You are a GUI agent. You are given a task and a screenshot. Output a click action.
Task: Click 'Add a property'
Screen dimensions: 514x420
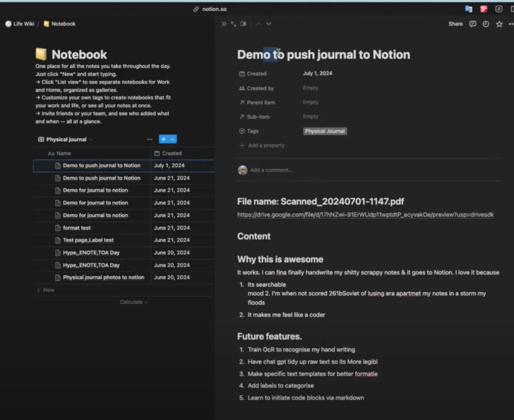point(262,145)
